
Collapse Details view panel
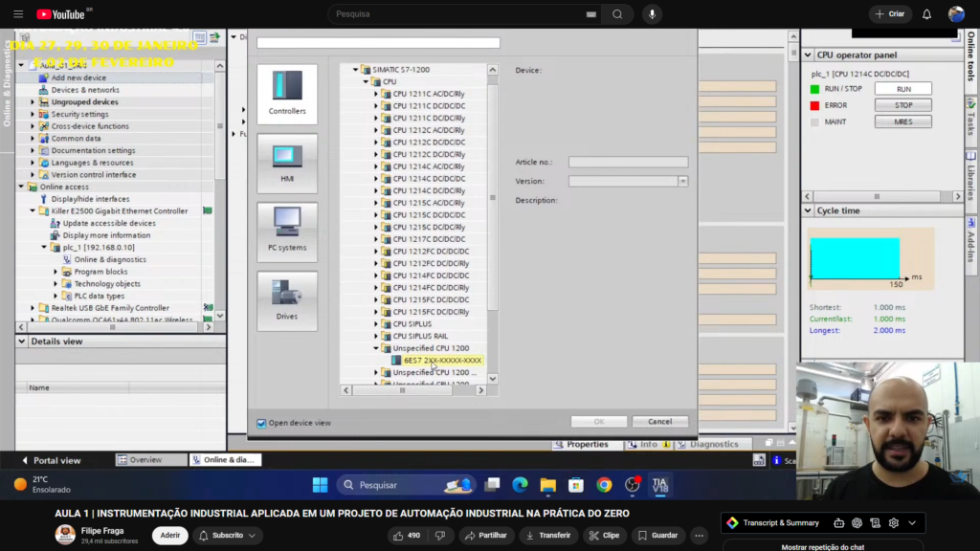[22, 342]
